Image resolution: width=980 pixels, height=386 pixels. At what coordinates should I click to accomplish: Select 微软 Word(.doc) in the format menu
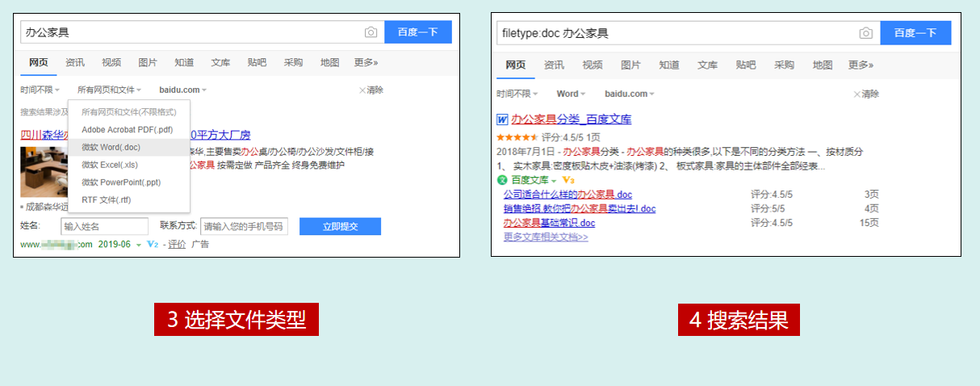tap(128, 147)
